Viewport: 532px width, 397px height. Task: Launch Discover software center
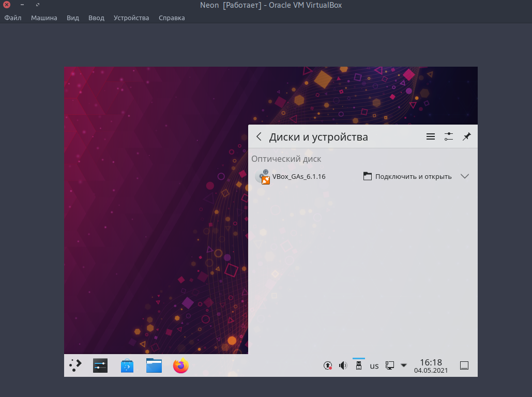[x=127, y=365]
